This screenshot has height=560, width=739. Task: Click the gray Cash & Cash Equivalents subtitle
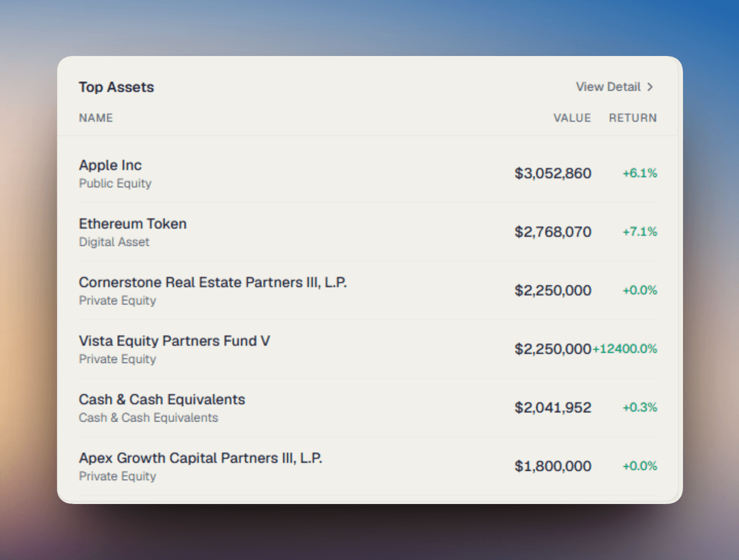148,418
